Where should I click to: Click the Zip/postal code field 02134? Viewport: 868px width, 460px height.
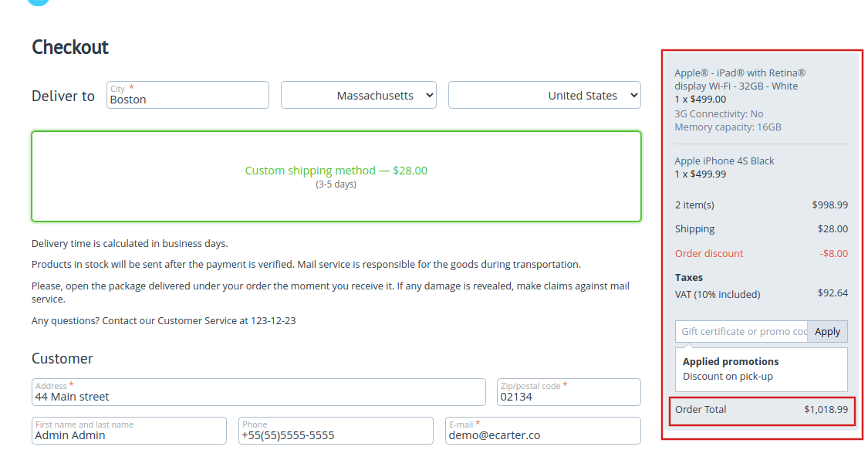click(569, 392)
